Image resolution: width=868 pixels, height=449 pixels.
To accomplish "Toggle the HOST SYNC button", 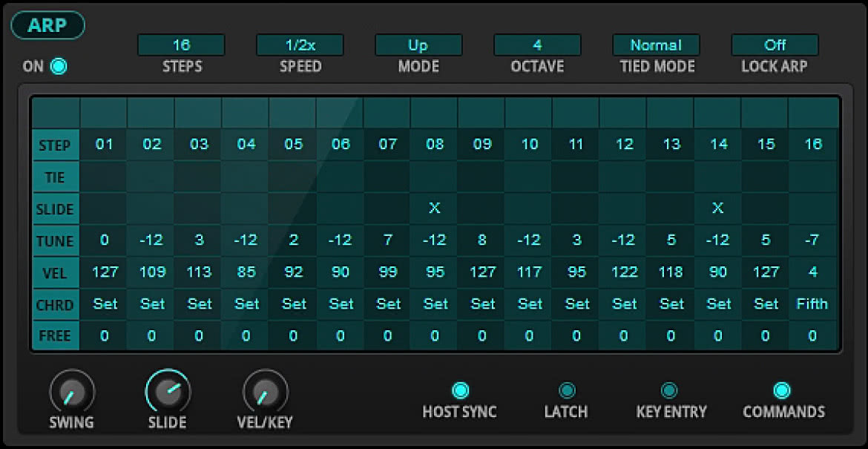I will 460,390.
